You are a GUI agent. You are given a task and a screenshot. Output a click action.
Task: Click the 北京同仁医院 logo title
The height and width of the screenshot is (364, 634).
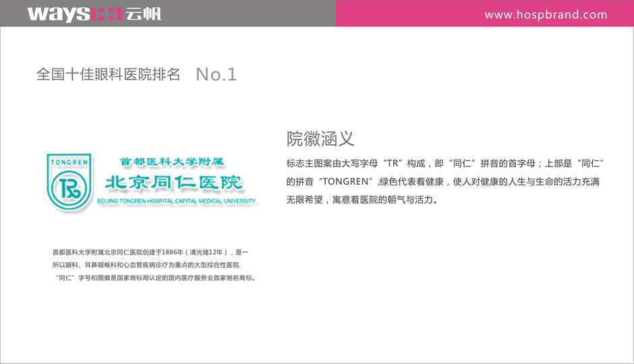pos(174,183)
